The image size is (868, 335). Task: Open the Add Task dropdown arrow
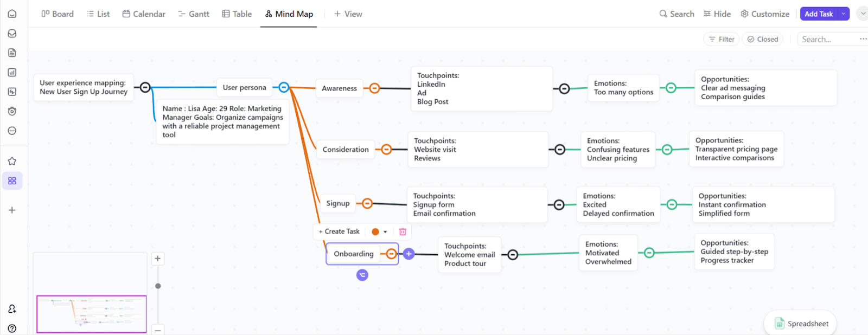point(844,14)
